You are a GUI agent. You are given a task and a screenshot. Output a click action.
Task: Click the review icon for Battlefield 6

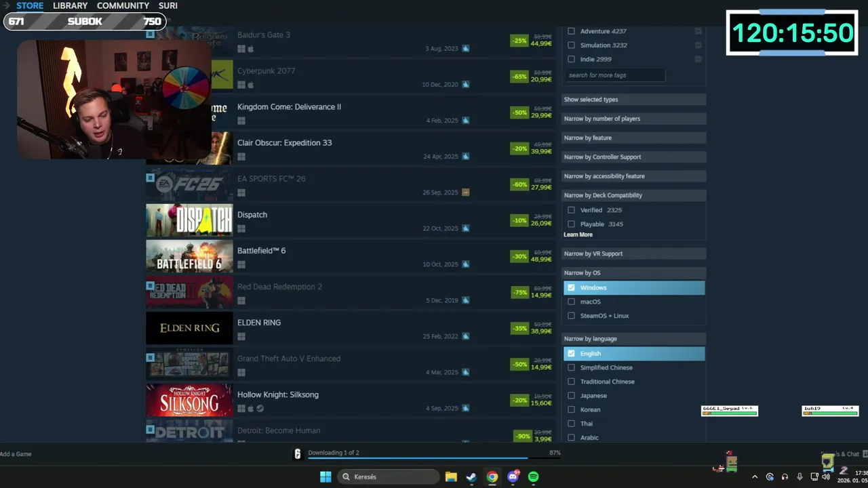[465, 264]
